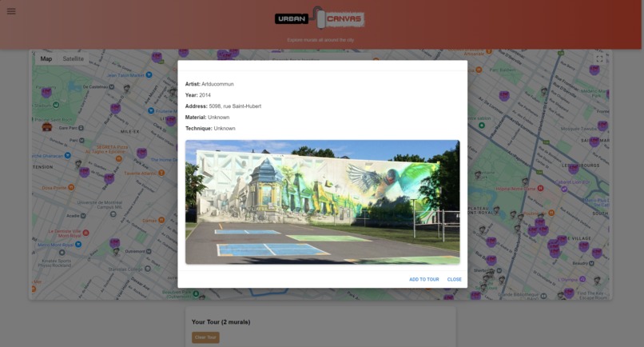Select the Sherbrooke metro station icon

click(x=499, y=270)
